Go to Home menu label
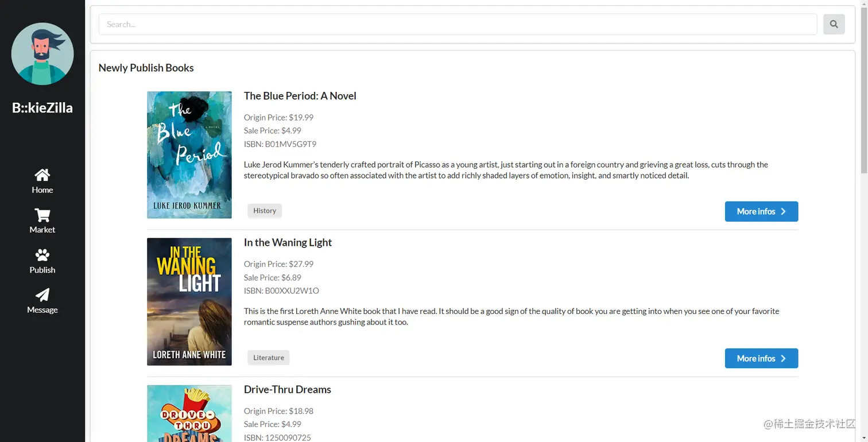 pos(42,190)
